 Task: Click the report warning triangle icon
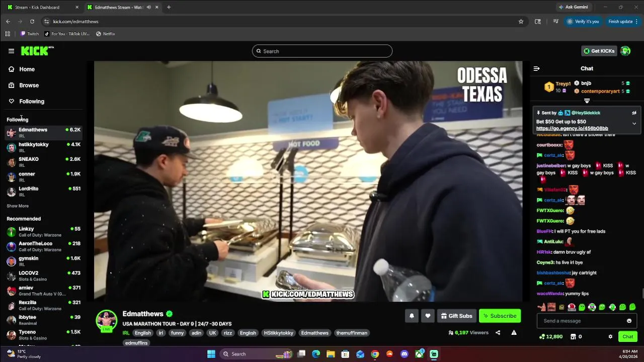[514, 332]
